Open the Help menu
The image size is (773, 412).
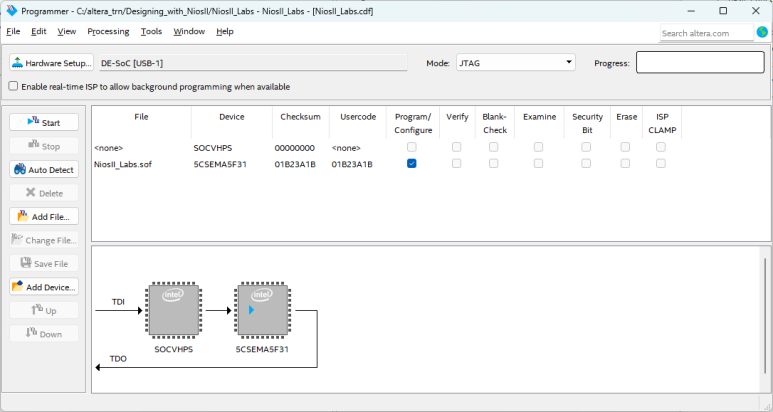[x=225, y=32]
